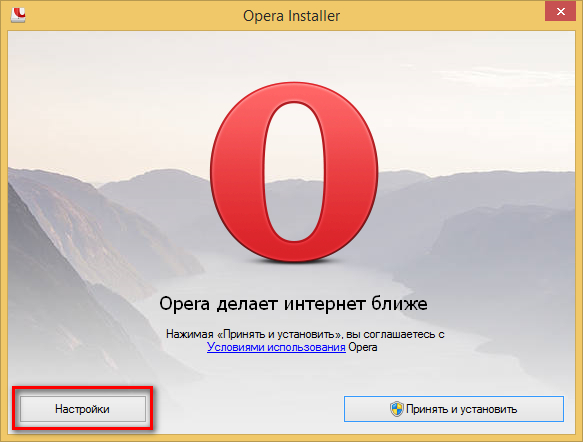583x442 pixels.
Task: Open the Настройки options button
Action: [83, 409]
